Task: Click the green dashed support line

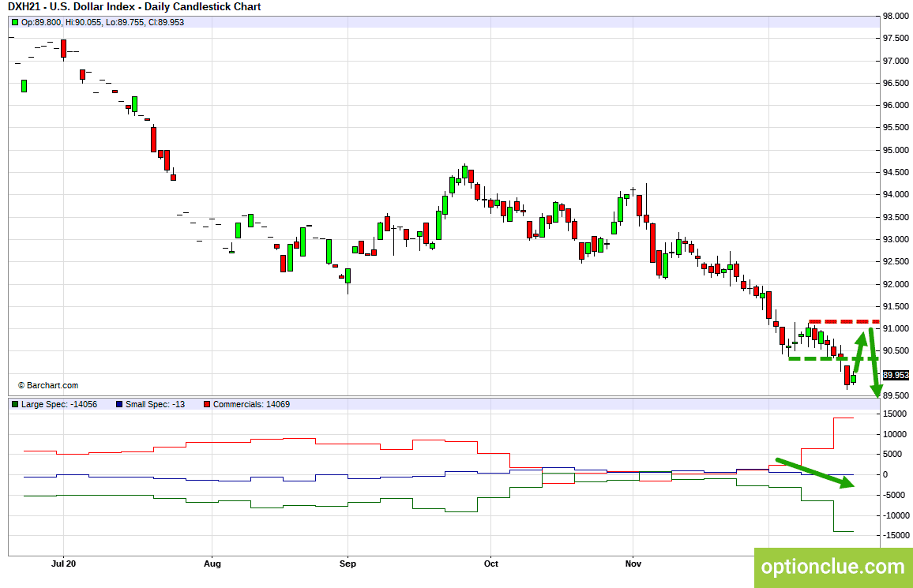Action: click(821, 359)
